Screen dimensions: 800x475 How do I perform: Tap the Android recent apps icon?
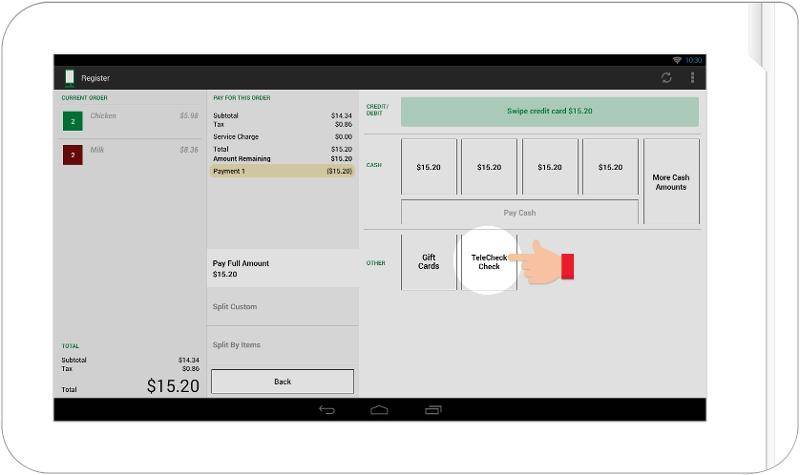tap(433, 410)
